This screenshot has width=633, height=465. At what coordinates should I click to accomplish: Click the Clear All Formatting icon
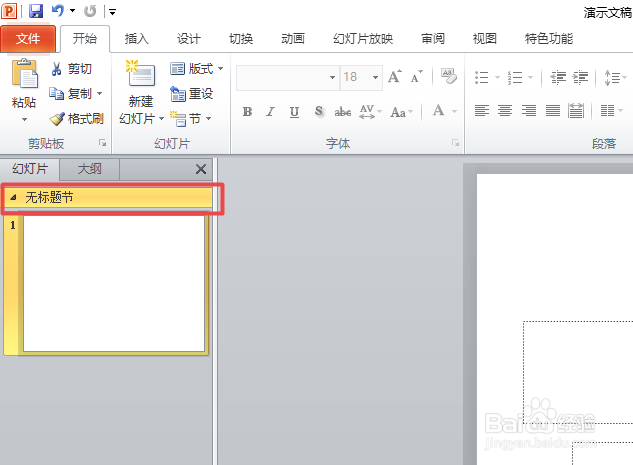pos(449,76)
